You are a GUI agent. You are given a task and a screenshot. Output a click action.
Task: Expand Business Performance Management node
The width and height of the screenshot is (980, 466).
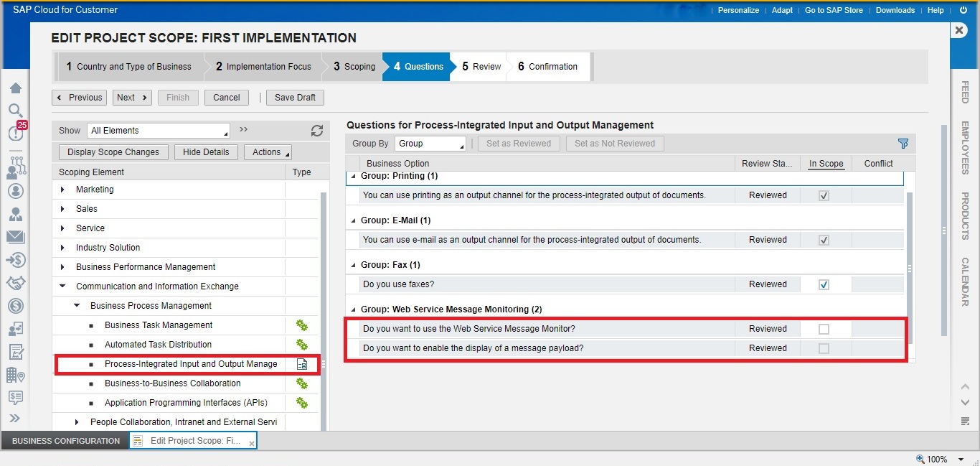coord(63,267)
